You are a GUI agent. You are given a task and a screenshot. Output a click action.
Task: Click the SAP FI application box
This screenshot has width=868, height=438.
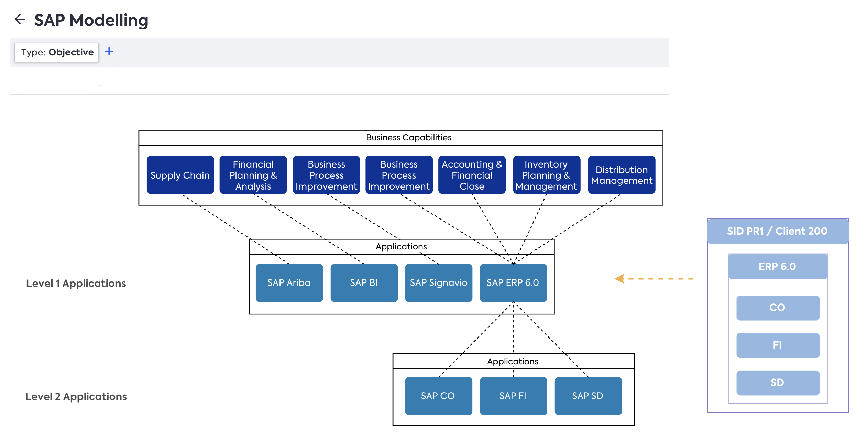click(513, 396)
